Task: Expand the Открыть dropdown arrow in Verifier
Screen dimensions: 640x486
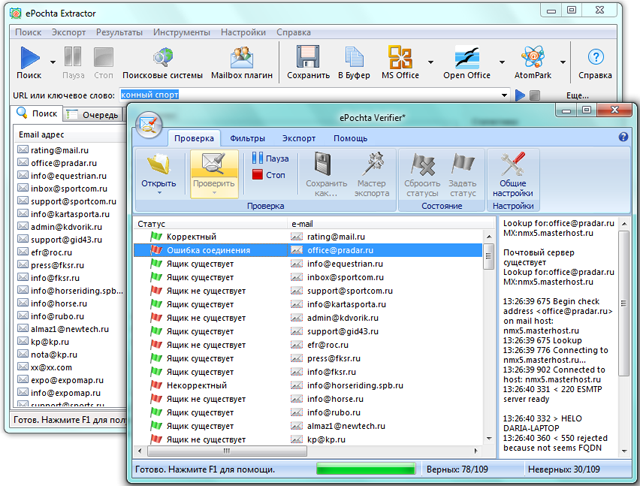Action: click(159, 193)
